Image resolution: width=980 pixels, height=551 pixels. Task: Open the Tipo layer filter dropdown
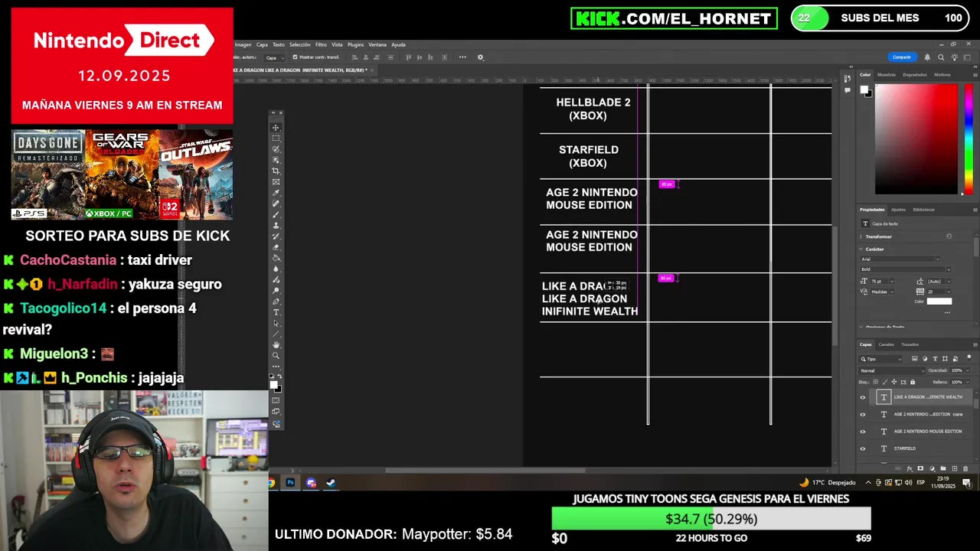(x=880, y=359)
